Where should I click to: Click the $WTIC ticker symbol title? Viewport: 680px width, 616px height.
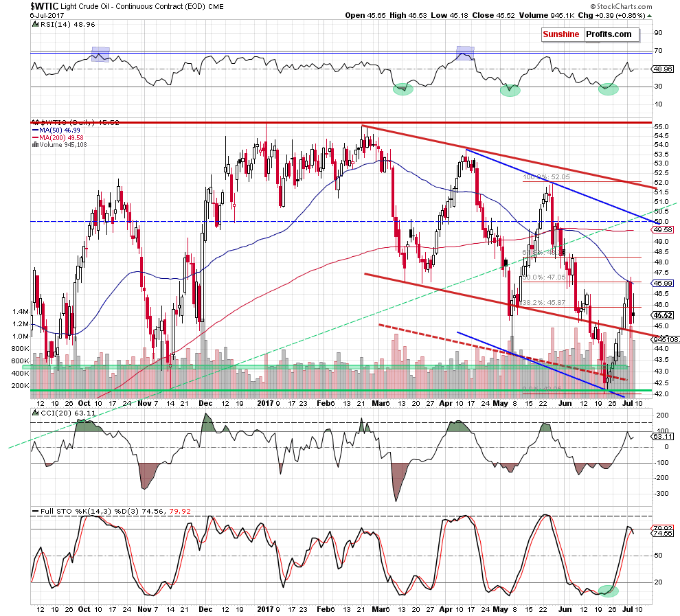(44, 6)
